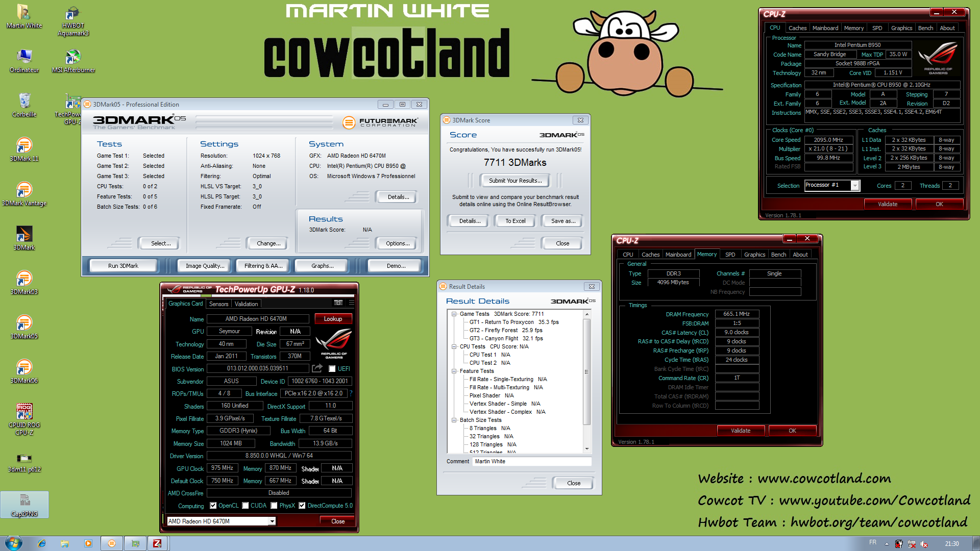The image size is (980, 551).
Task: Switch to the Sensors tab in GPU-Z
Action: tap(218, 304)
